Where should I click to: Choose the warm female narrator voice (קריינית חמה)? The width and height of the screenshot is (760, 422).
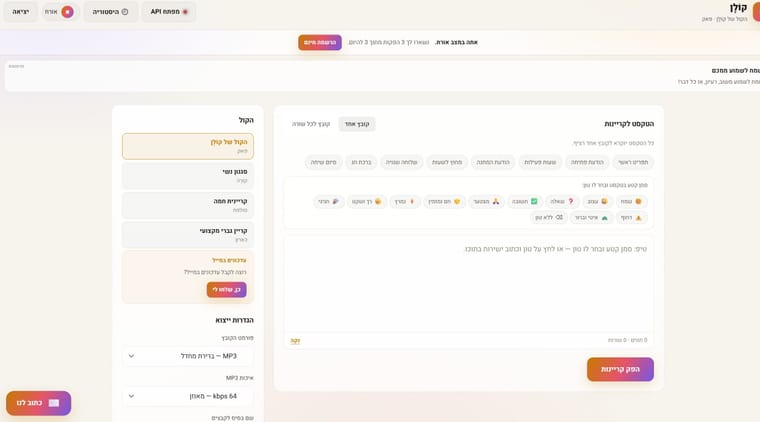pyautogui.click(x=188, y=205)
